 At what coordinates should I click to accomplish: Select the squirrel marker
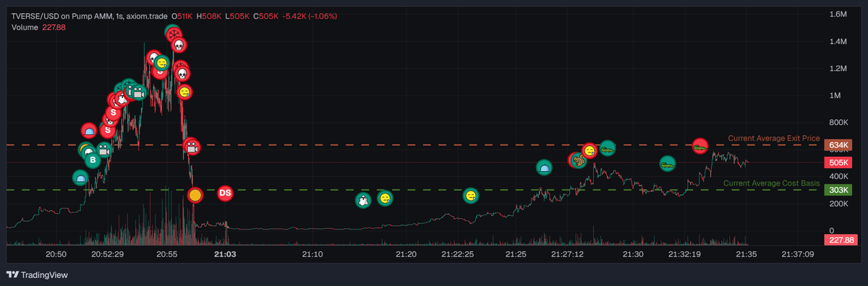pos(579,160)
